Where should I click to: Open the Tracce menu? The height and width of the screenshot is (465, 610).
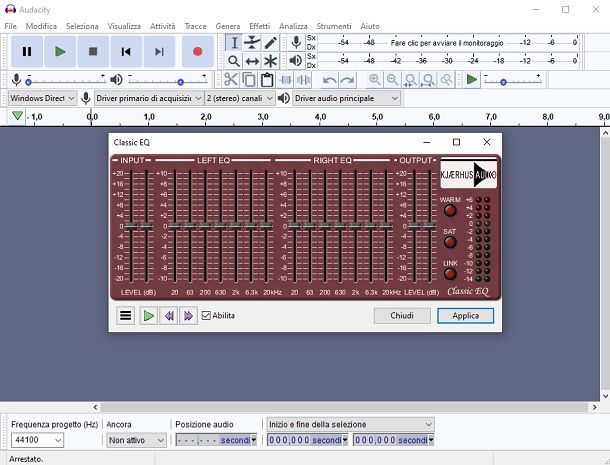(x=195, y=26)
